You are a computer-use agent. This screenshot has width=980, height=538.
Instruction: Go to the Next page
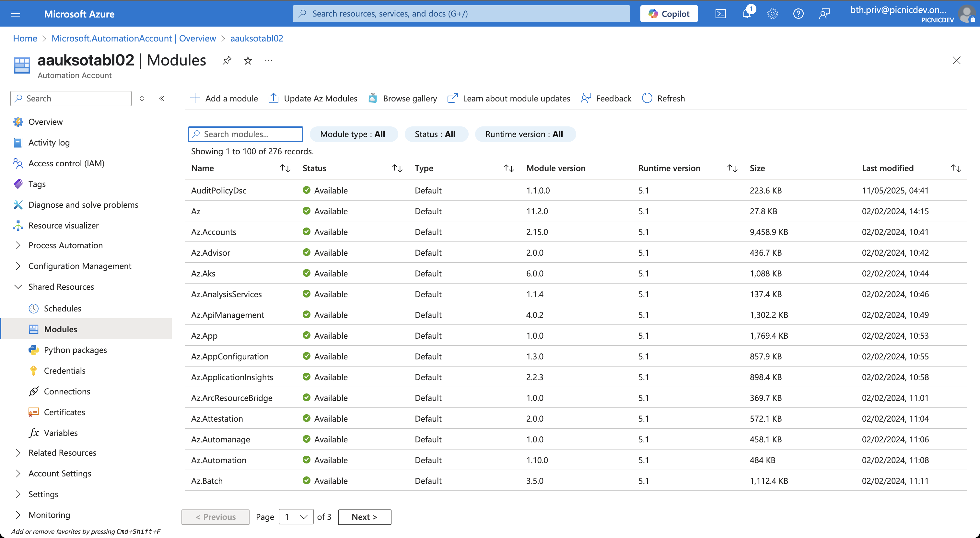pyautogui.click(x=365, y=517)
